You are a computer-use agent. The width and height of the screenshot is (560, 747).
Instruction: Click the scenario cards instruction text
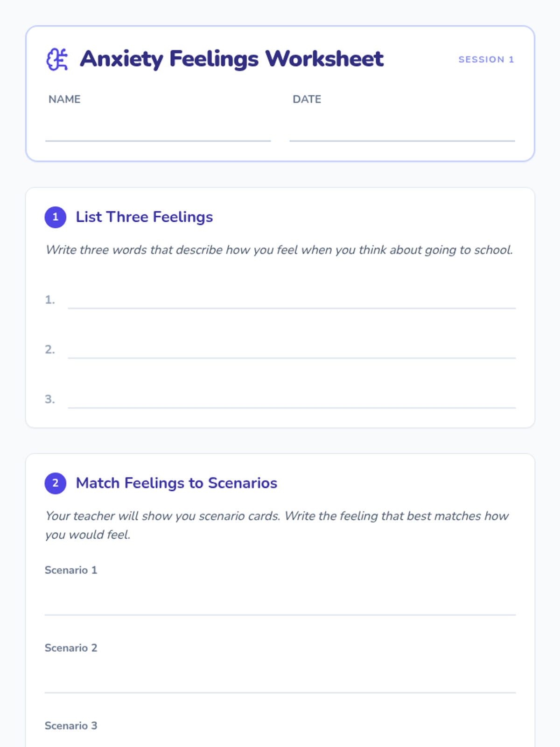click(277, 525)
